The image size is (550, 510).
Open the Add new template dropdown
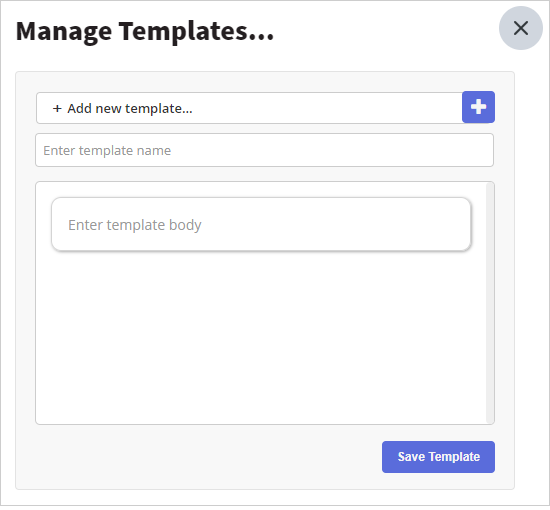point(249,108)
